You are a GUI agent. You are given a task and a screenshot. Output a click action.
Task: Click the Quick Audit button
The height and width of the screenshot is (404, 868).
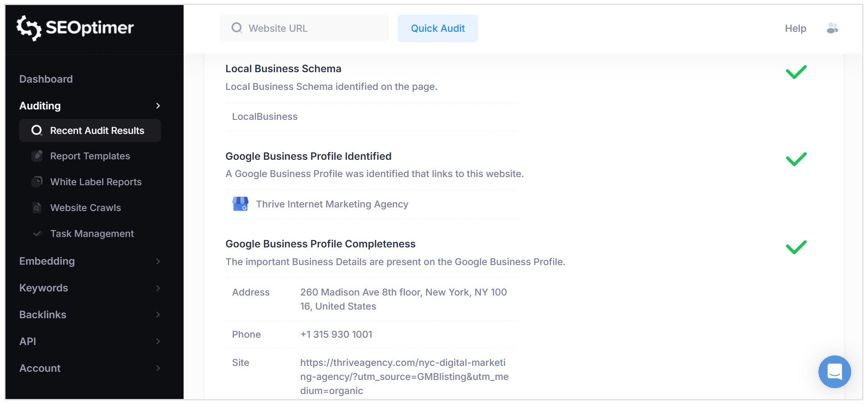[x=437, y=28]
